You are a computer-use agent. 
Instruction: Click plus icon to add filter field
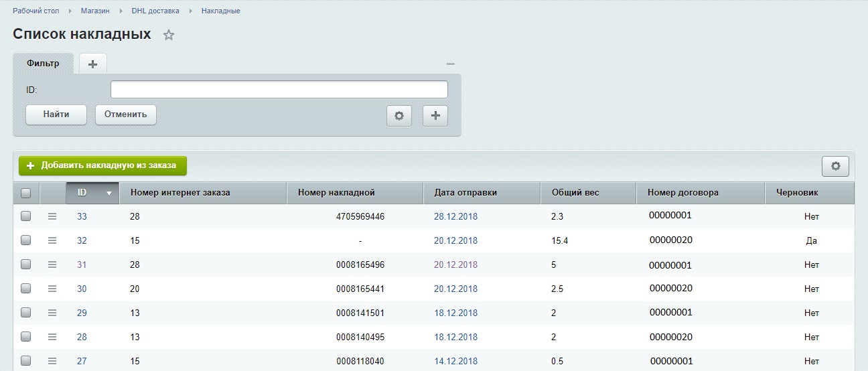[x=435, y=115]
